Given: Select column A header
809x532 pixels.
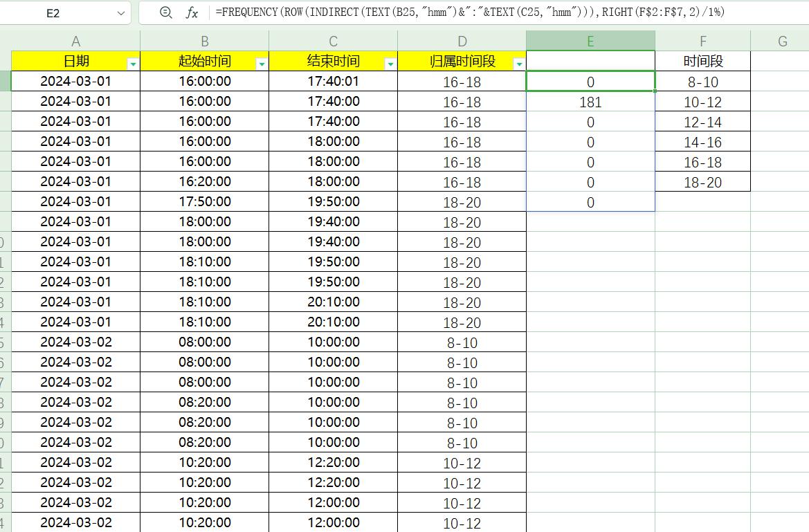Looking at the screenshot, I should (x=76, y=41).
